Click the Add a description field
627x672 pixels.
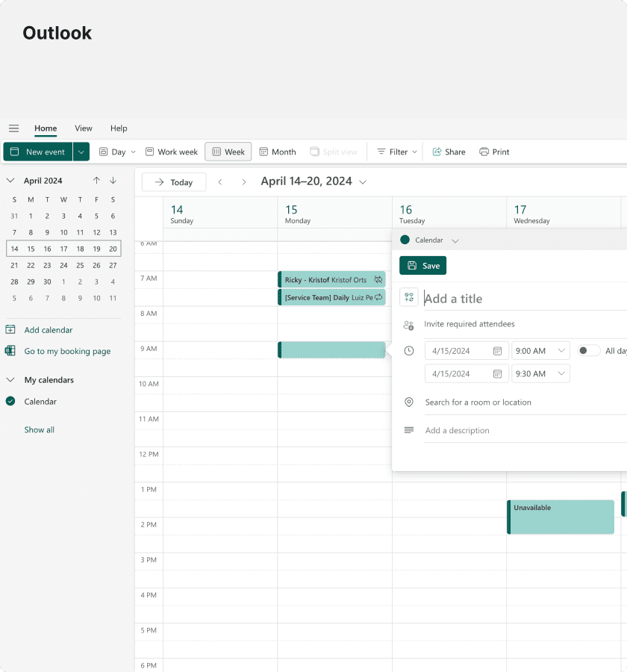coord(525,430)
